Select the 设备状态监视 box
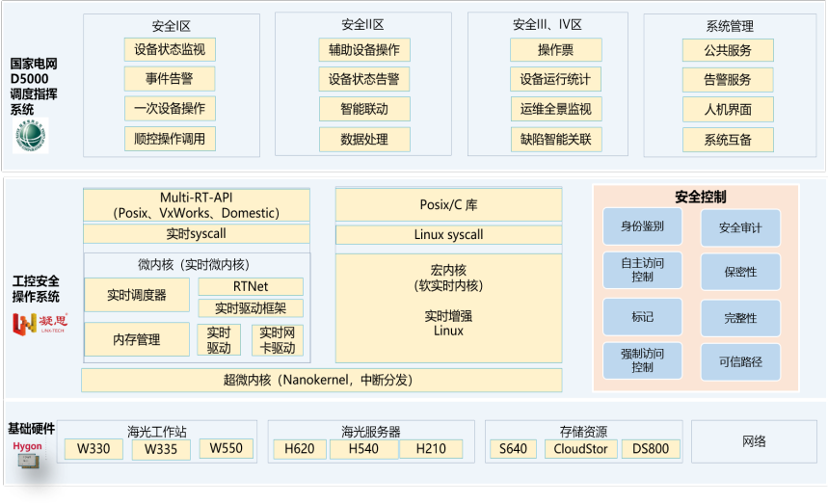The height and width of the screenshot is (504, 828). (170, 50)
